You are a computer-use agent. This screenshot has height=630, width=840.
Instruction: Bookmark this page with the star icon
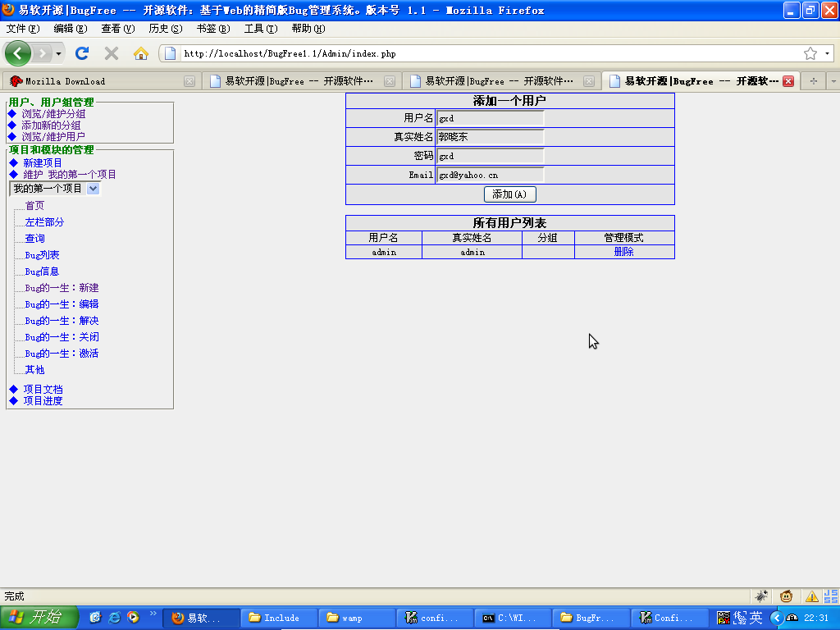click(x=810, y=53)
